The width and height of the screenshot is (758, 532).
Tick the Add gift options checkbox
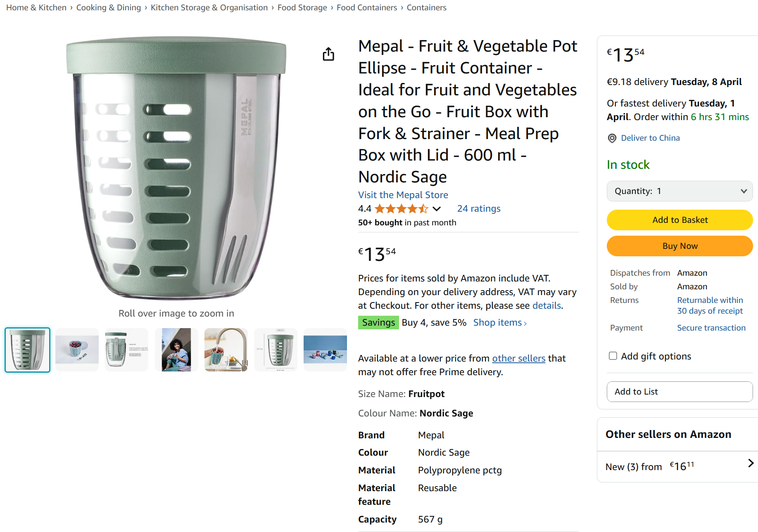pos(613,356)
